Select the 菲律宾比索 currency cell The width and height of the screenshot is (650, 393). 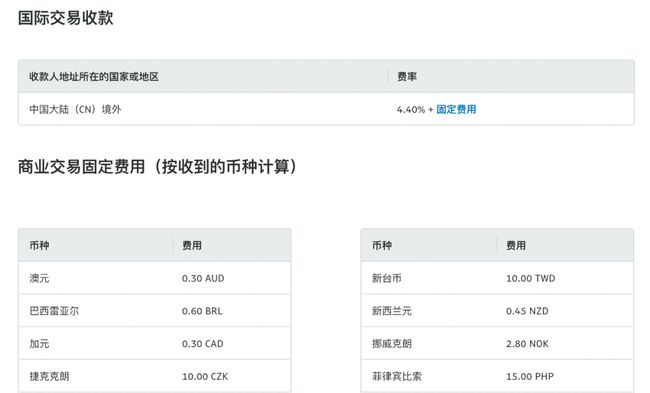coord(397,376)
